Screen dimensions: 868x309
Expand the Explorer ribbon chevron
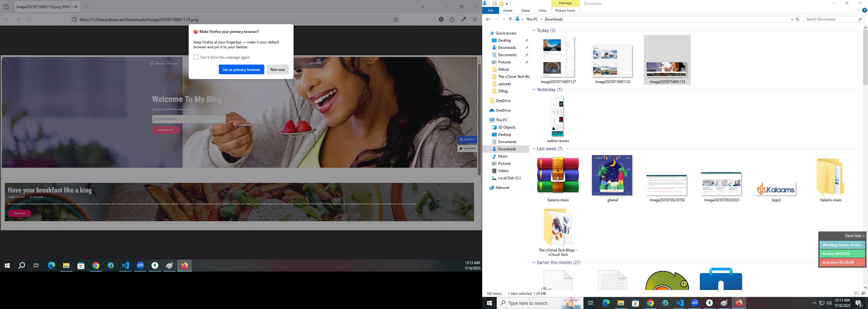(858, 11)
